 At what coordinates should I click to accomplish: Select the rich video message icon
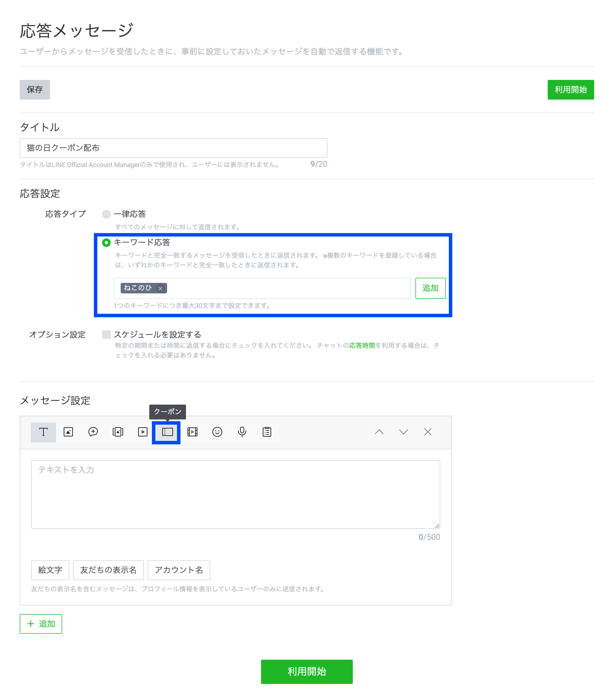pos(192,432)
